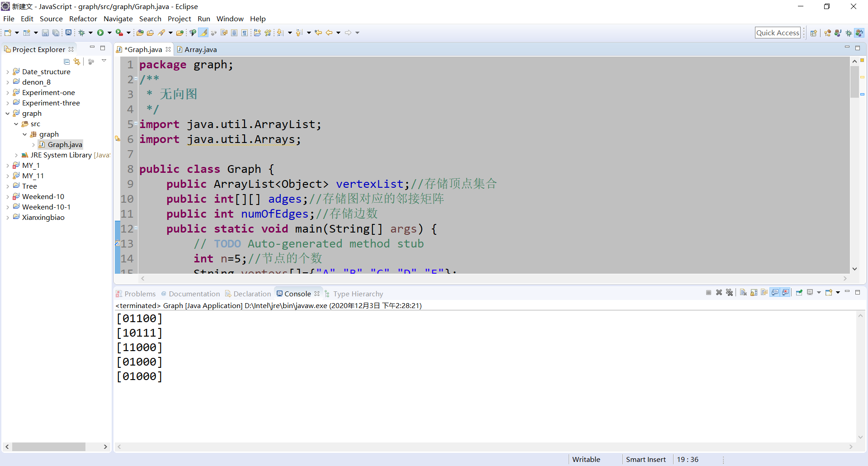This screenshot has height=466, width=868.
Task: Open the Display Selected Console dropdown arrow
Action: point(819,292)
